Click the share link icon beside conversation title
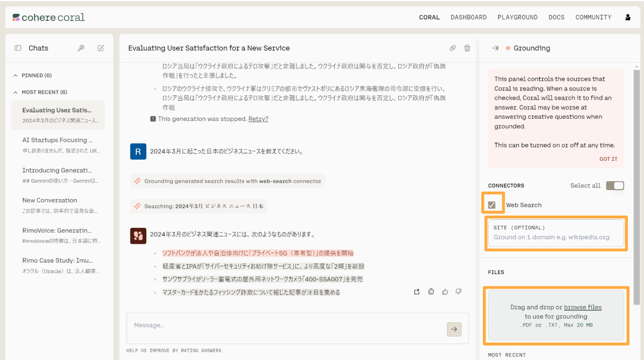This screenshot has width=644, height=360. [453, 48]
